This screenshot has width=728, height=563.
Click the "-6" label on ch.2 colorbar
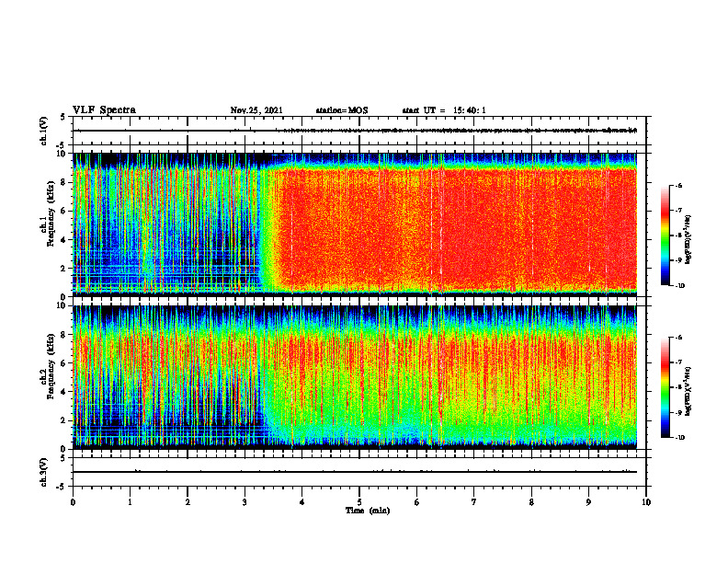pyautogui.click(x=678, y=338)
